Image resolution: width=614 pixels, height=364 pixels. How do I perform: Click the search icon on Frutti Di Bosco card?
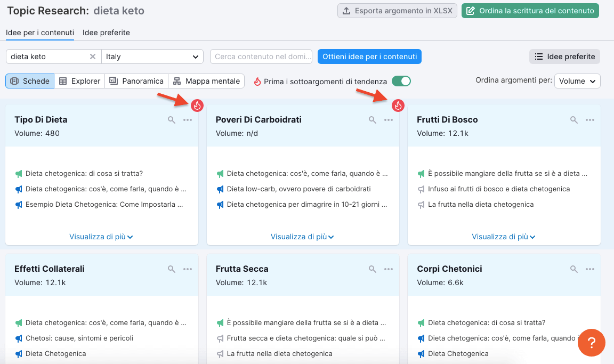point(574,120)
